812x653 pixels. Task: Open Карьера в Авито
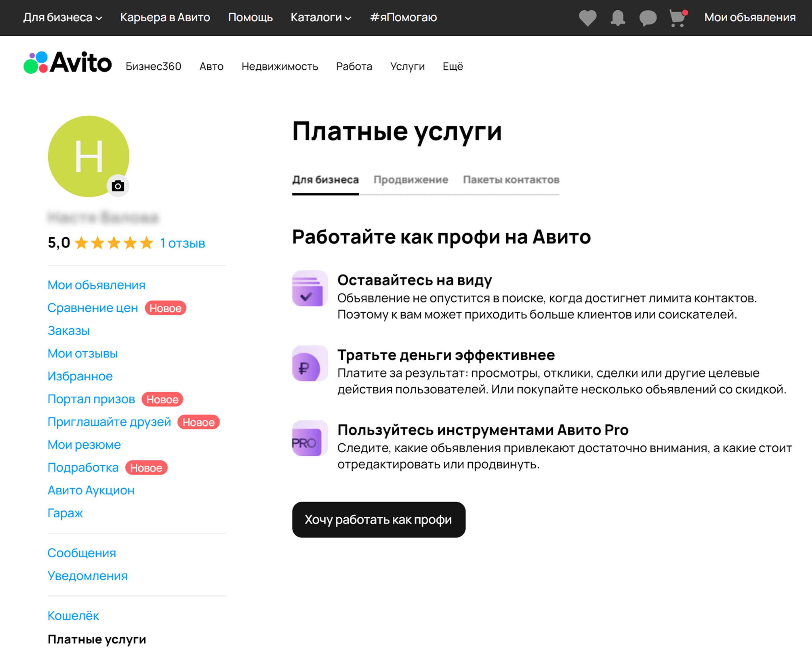[165, 17]
